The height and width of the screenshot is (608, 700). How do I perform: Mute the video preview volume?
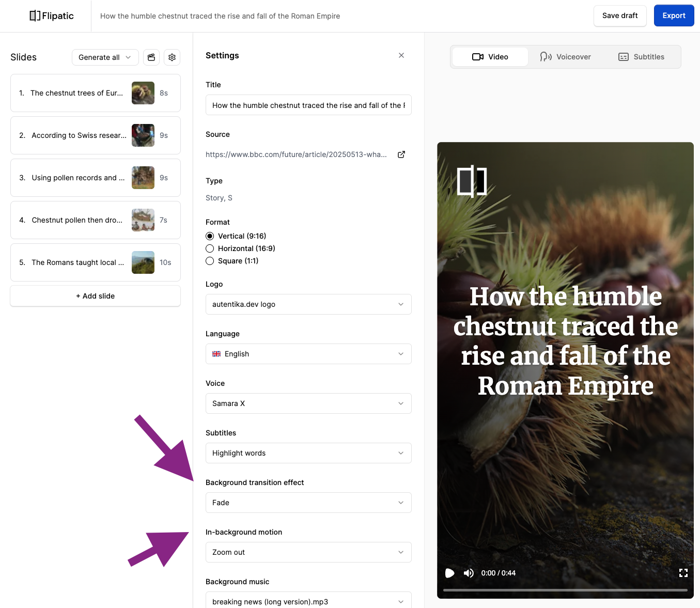point(469,573)
